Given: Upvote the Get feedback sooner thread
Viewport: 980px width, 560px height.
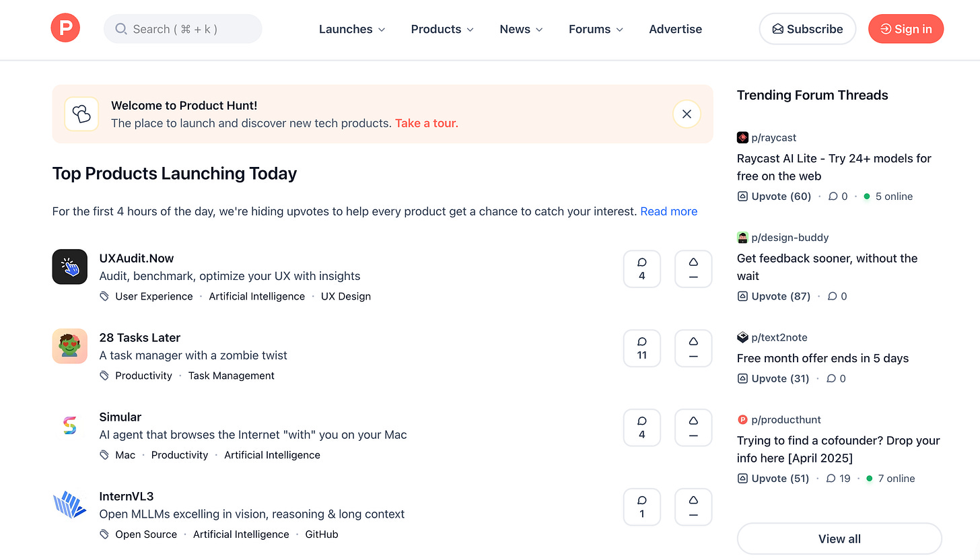Looking at the screenshot, I should click(x=774, y=296).
